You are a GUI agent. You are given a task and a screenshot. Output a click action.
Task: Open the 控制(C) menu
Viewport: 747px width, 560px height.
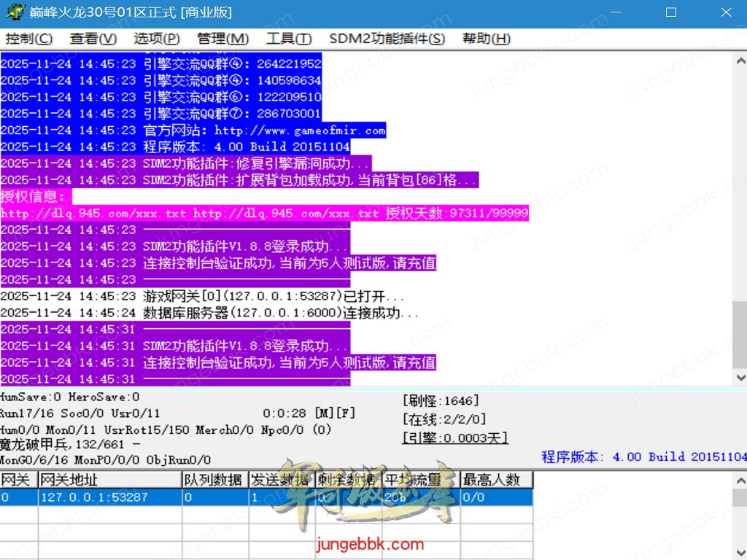coord(29,39)
